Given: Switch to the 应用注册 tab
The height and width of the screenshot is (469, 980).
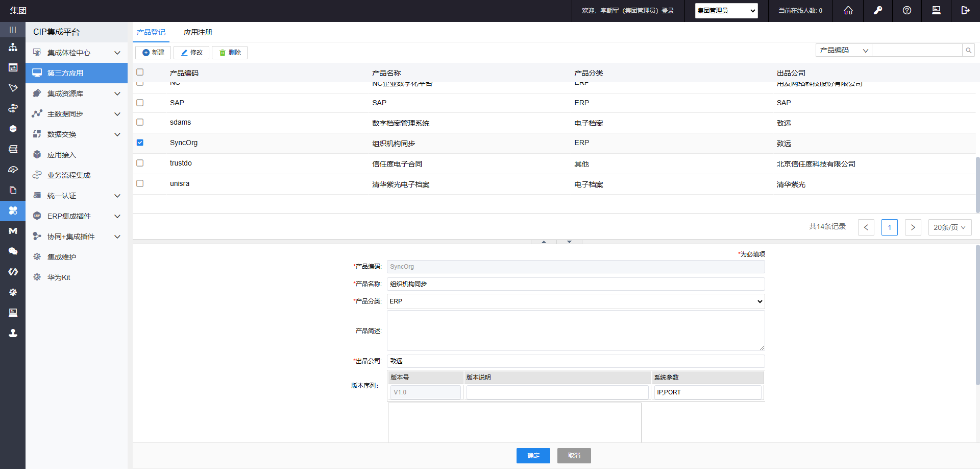Looking at the screenshot, I should 198,32.
